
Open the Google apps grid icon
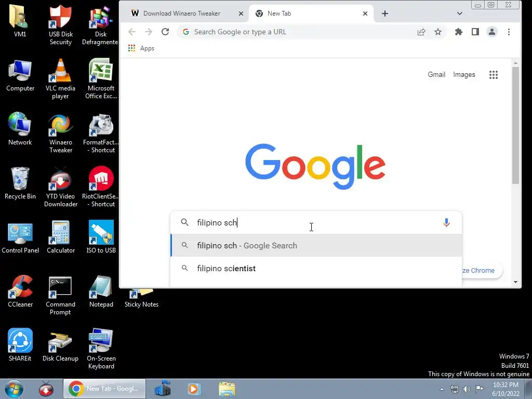click(494, 75)
